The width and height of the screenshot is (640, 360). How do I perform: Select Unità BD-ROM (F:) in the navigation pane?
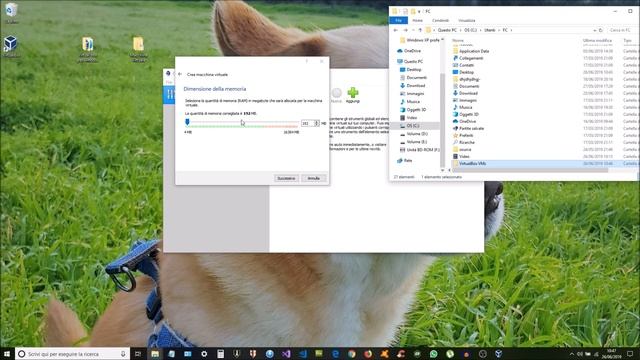pyautogui.click(x=423, y=150)
